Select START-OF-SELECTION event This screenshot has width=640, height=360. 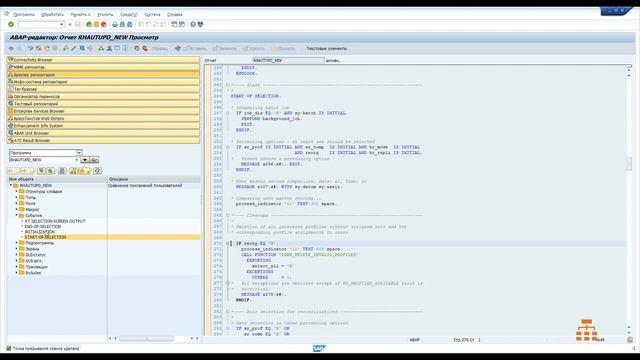[x=45, y=237]
